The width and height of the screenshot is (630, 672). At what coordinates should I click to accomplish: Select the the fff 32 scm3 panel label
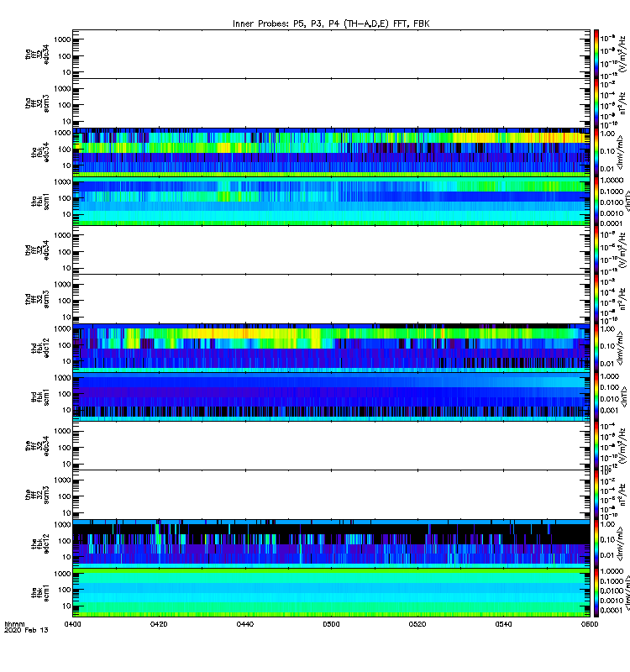coord(37,495)
